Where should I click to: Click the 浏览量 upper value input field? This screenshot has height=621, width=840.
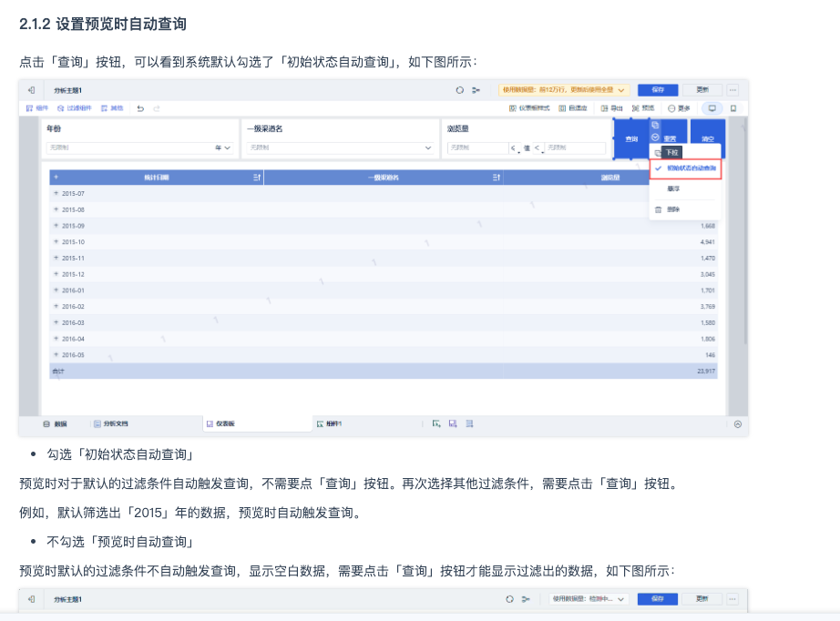(574, 148)
